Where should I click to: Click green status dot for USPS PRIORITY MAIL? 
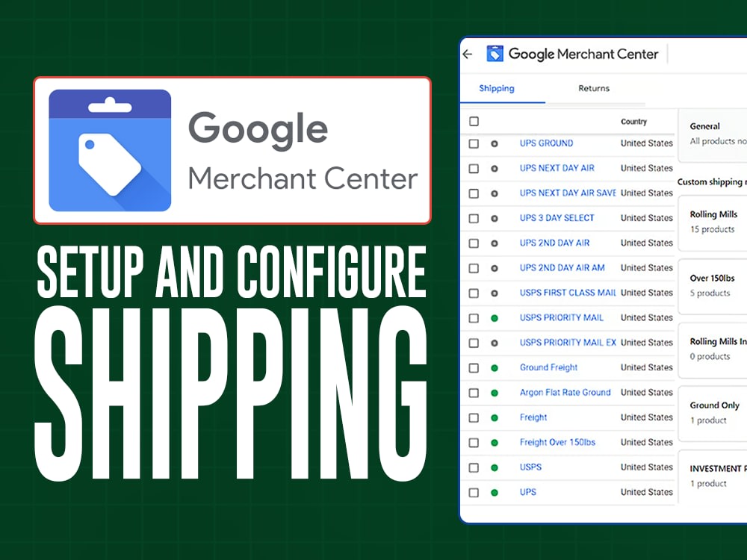(495, 318)
